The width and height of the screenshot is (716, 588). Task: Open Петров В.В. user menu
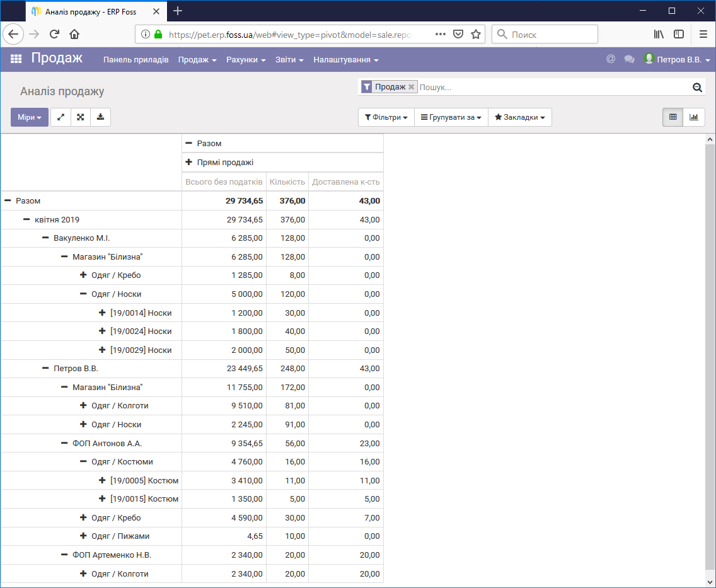[678, 59]
